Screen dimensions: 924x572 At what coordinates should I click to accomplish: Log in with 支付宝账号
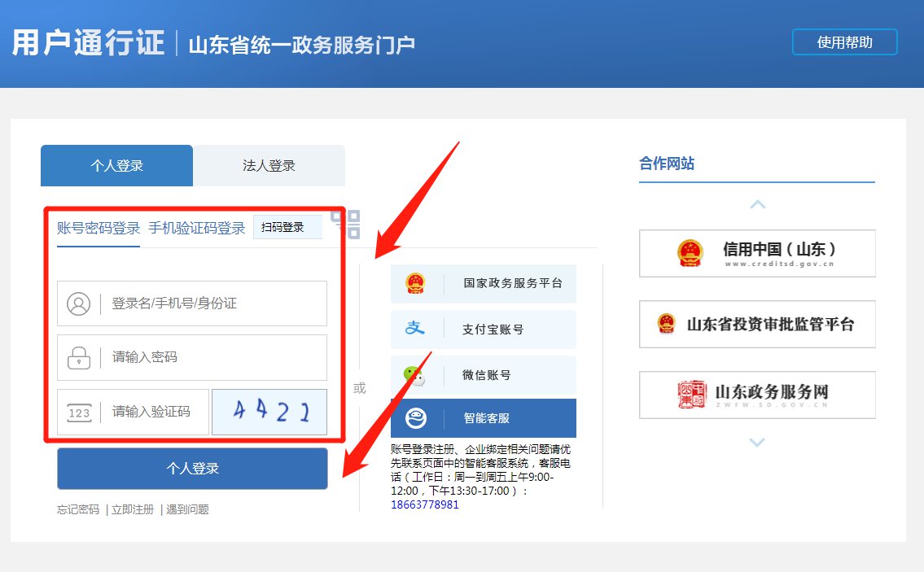[484, 330]
